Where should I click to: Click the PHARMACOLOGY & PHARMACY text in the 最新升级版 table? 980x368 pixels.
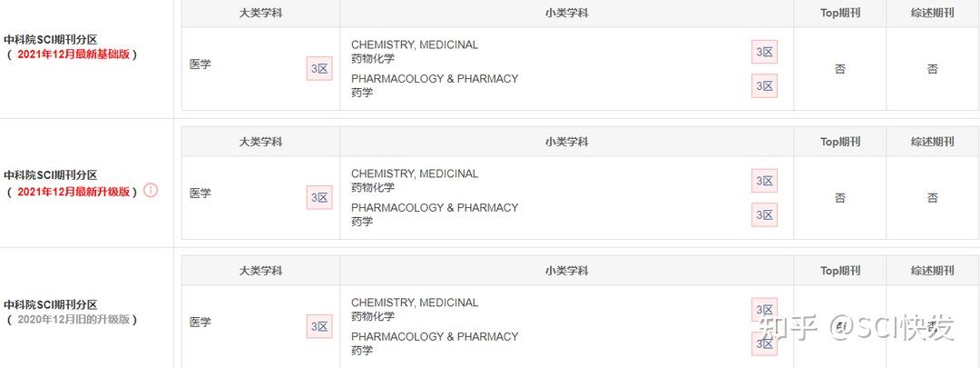[x=435, y=207]
